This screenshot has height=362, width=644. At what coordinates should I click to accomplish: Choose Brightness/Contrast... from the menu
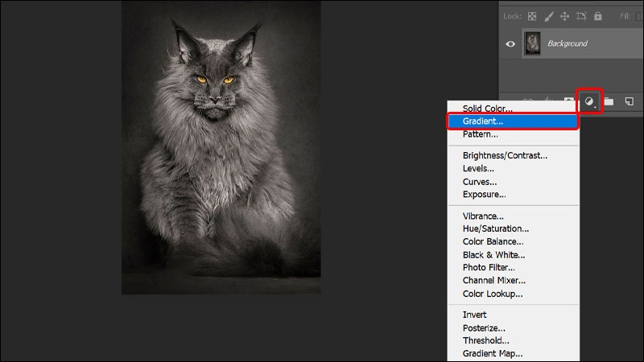coord(513,155)
